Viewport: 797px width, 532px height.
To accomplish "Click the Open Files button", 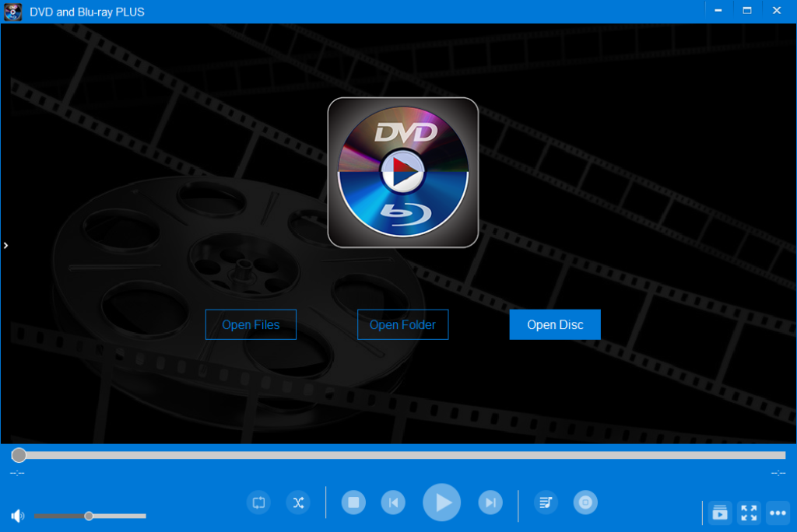I will (251, 324).
